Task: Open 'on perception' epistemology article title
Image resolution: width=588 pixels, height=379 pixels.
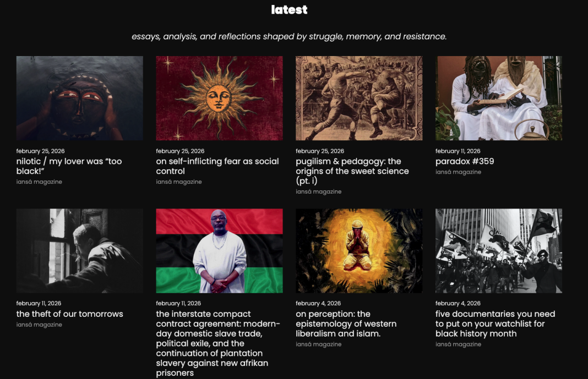Action: click(x=346, y=323)
